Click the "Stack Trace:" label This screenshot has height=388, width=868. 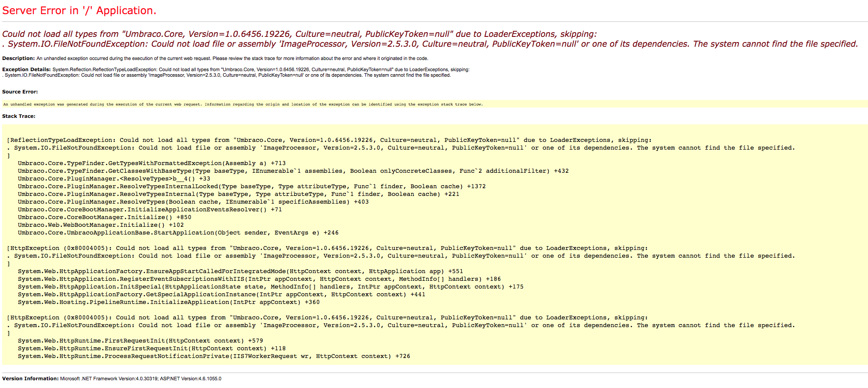click(19, 116)
